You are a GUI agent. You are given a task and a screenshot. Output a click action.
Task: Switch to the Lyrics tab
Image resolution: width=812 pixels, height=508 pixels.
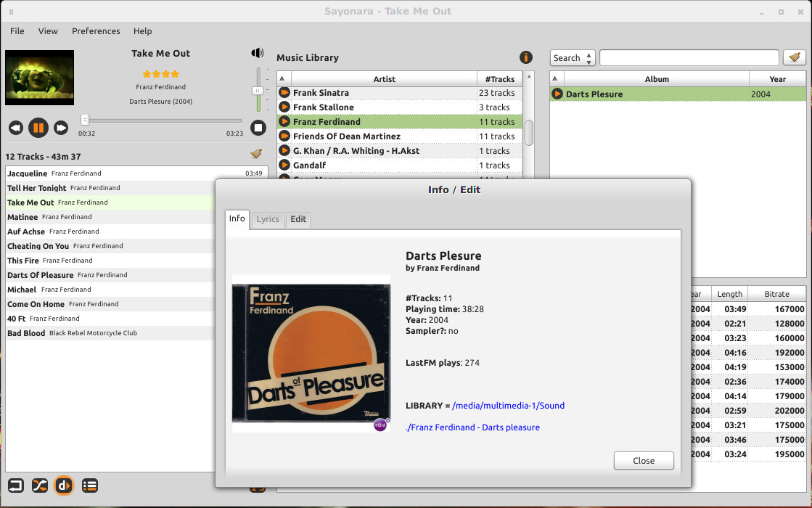click(x=268, y=219)
